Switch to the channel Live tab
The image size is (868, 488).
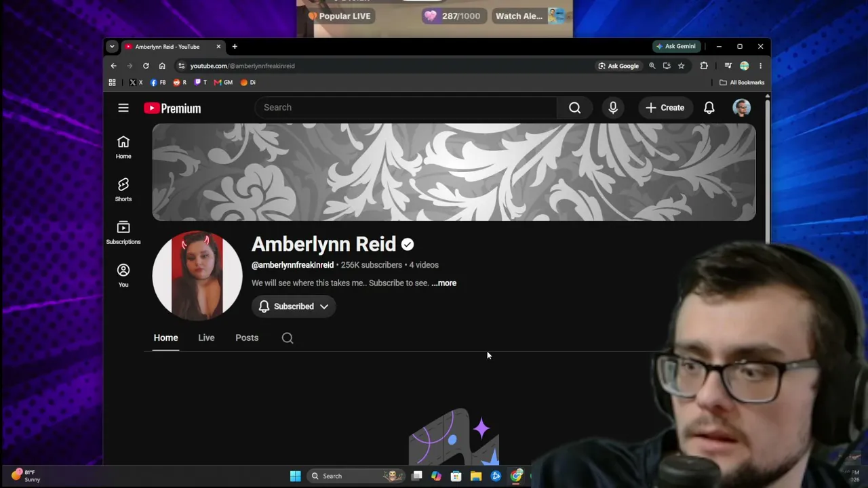click(x=206, y=338)
